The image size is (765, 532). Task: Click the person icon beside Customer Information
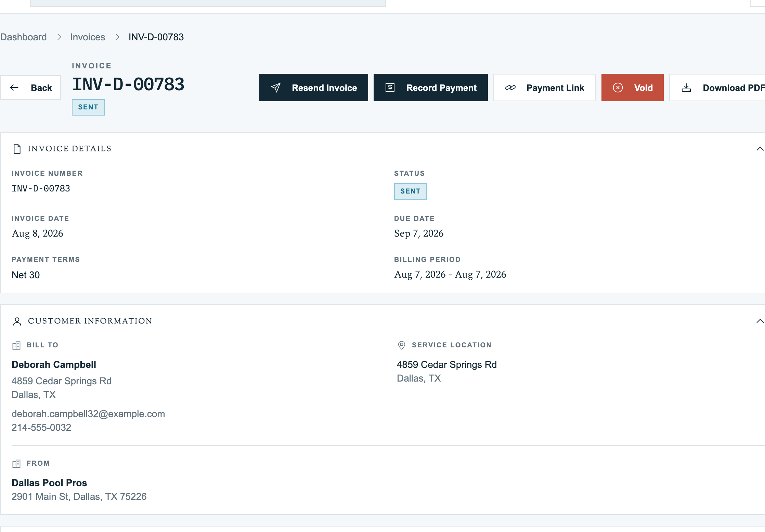[x=17, y=321]
